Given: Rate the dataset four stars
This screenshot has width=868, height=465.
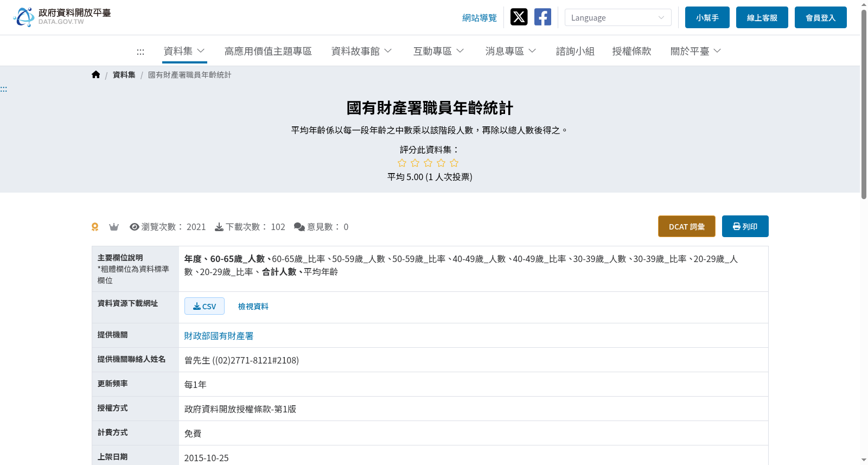Looking at the screenshot, I should point(441,163).
